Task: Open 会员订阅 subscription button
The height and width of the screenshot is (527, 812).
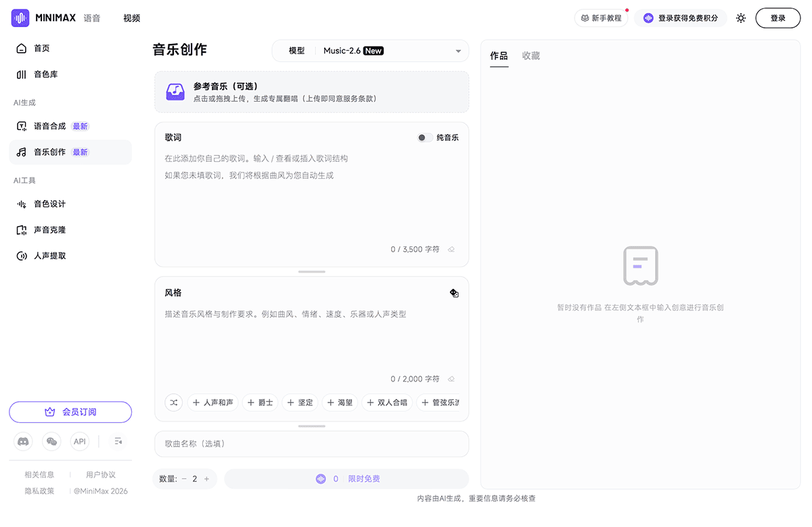Action: 70,412
